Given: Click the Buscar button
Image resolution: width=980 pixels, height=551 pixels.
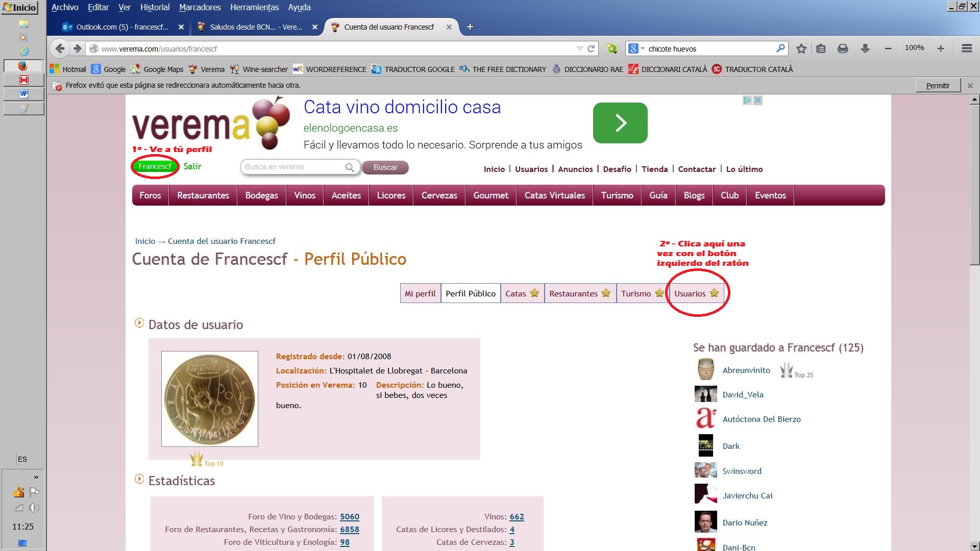Looking at the screenshot, I should pos(385,167).
